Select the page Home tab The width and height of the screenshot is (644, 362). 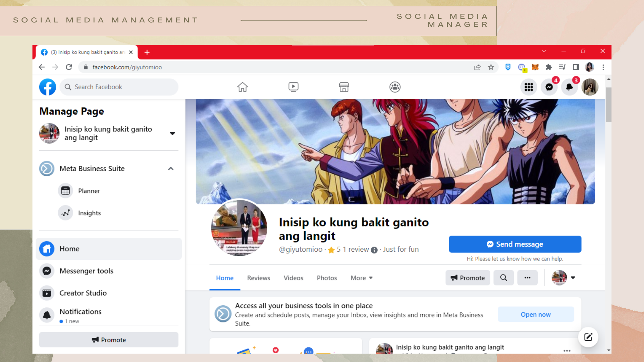coord(225,278)
